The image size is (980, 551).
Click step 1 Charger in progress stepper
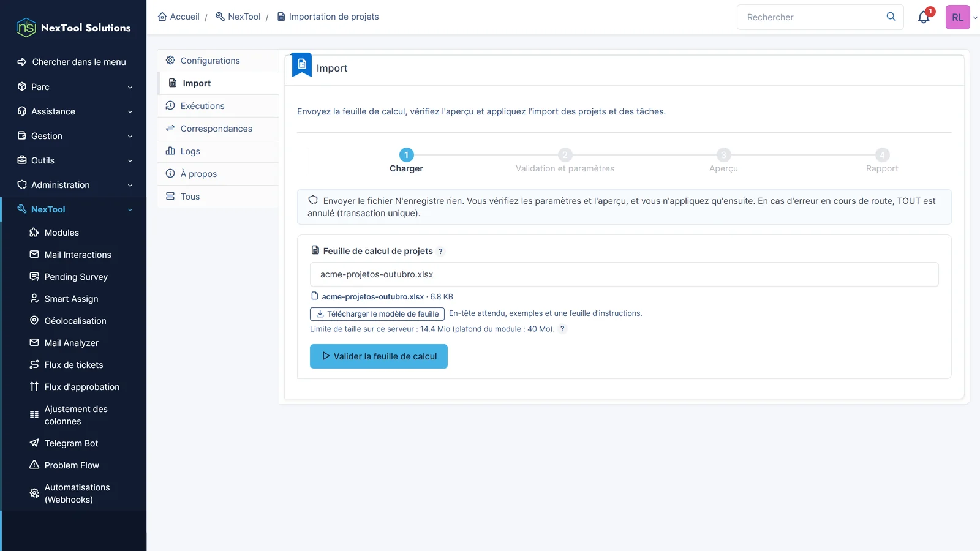coord(406,161)
